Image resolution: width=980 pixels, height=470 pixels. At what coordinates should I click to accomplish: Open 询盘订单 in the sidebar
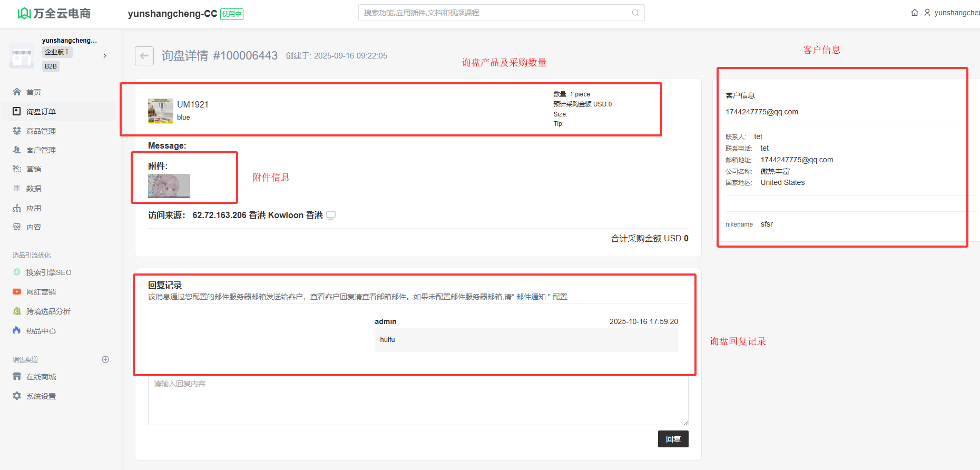(41, 112)
